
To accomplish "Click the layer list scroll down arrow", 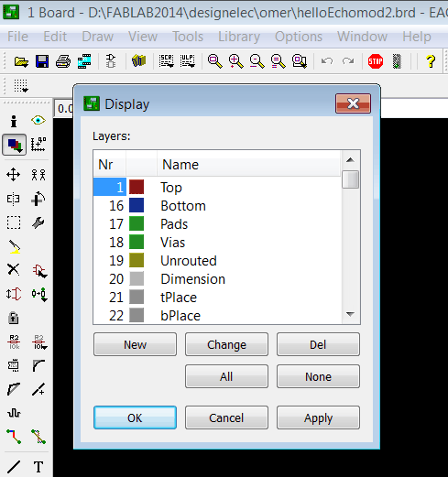I will 351,314.
